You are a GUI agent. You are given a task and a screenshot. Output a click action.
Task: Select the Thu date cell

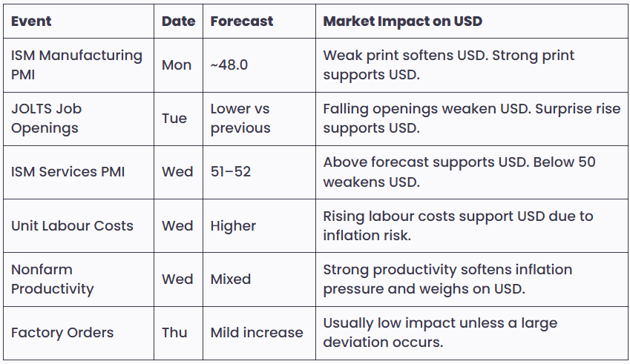pos(174,332)
